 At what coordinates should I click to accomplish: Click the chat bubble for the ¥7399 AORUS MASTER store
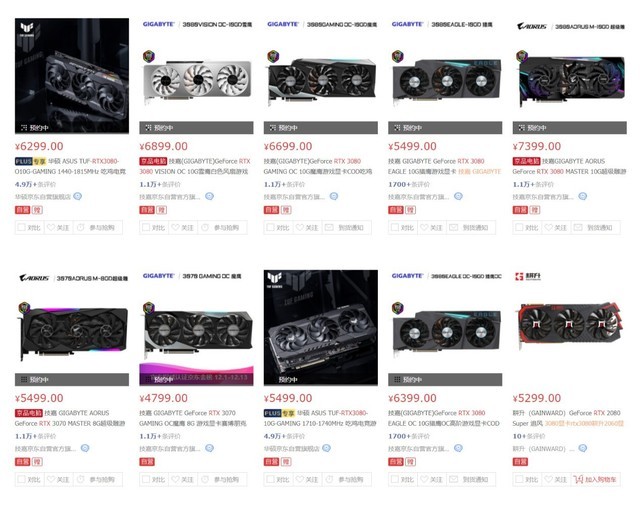click(x=583, y=196)
